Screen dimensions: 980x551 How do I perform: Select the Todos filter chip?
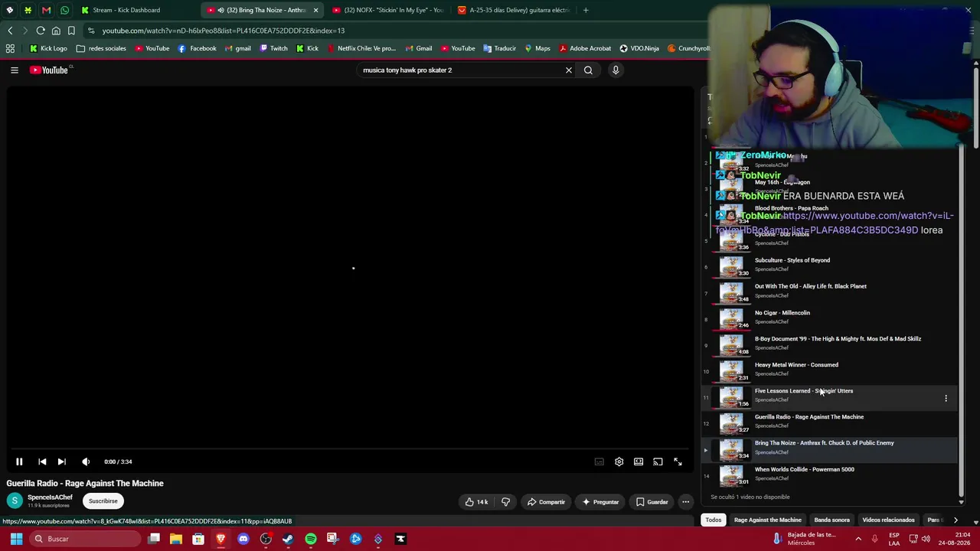click(x=714, y=520)
